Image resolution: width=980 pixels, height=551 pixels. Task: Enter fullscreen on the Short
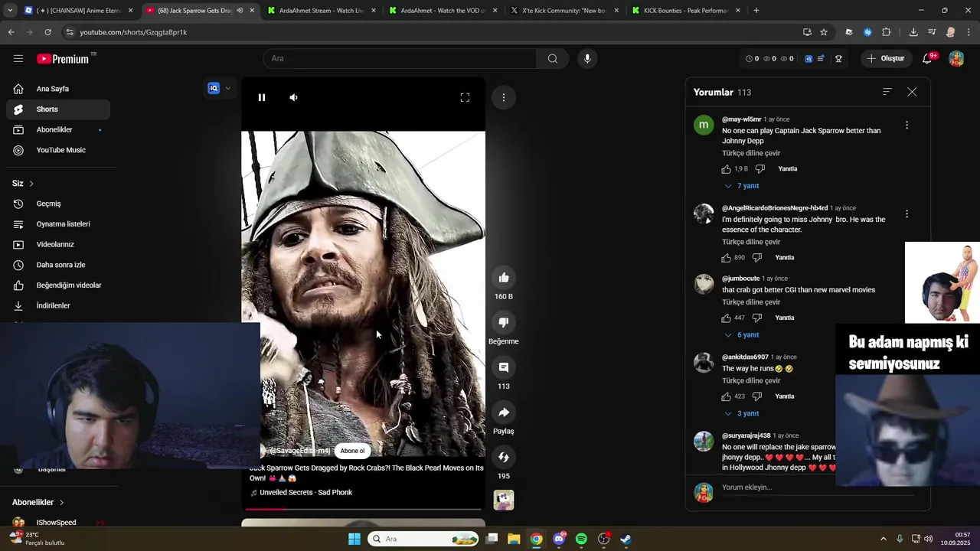[x=465, y=97]
